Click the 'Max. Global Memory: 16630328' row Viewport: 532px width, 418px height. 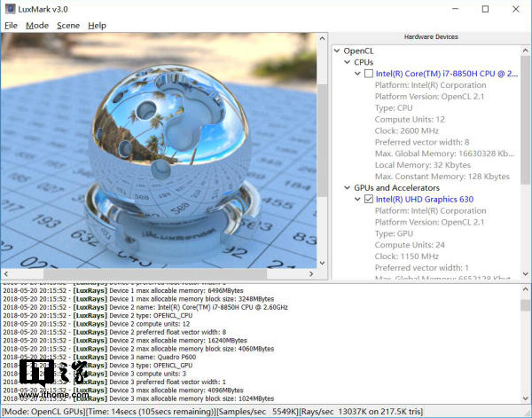(x=445, y=154)
